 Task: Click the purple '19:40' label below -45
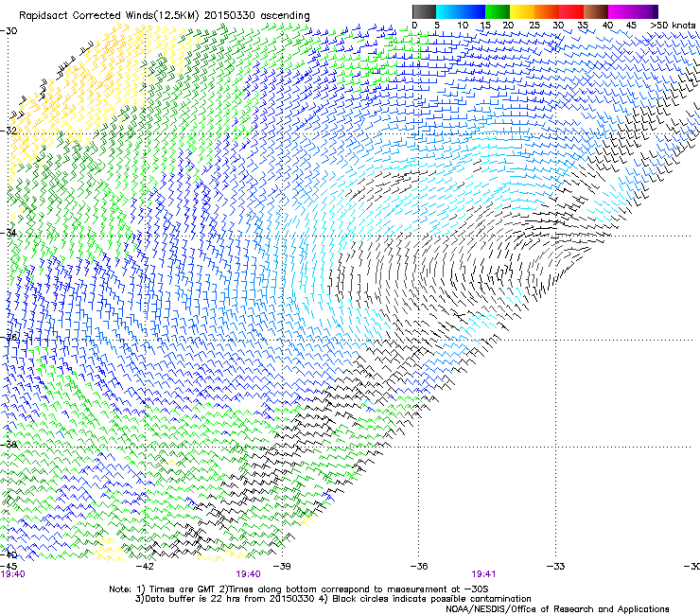pos(13,574)
